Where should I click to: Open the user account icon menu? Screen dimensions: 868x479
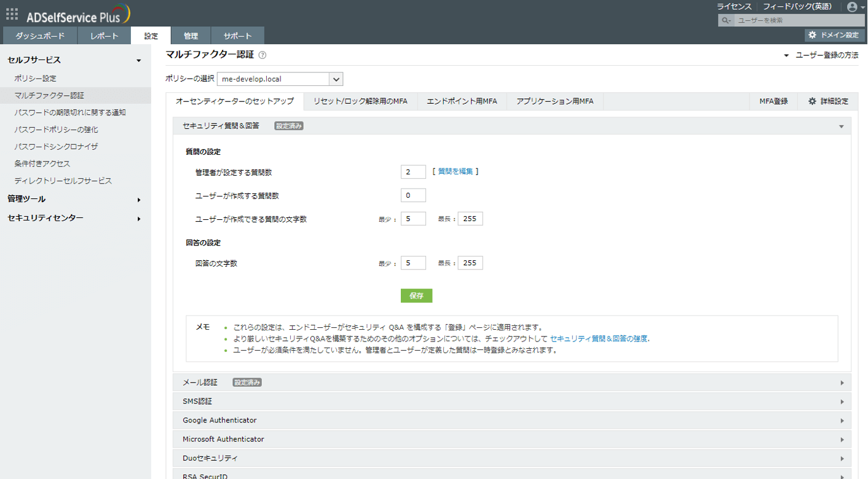(x=852, y=7)
